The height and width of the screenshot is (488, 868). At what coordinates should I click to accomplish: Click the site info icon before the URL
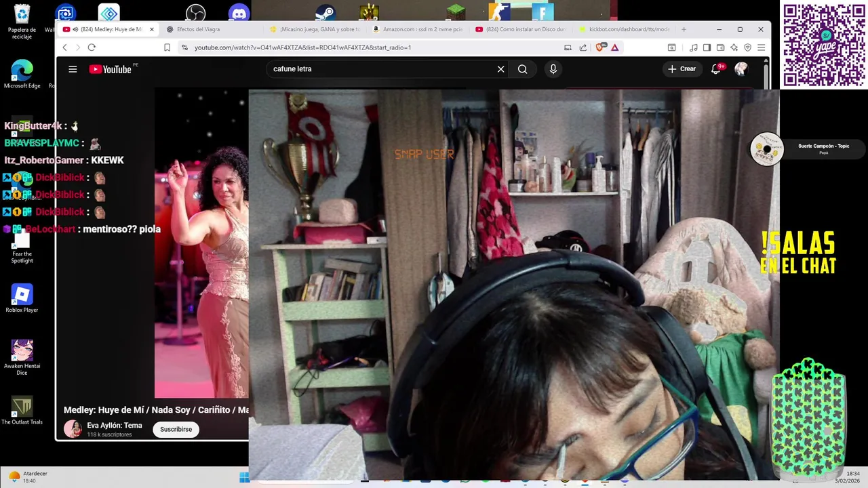pyautogui.click(x=184, y=47)
